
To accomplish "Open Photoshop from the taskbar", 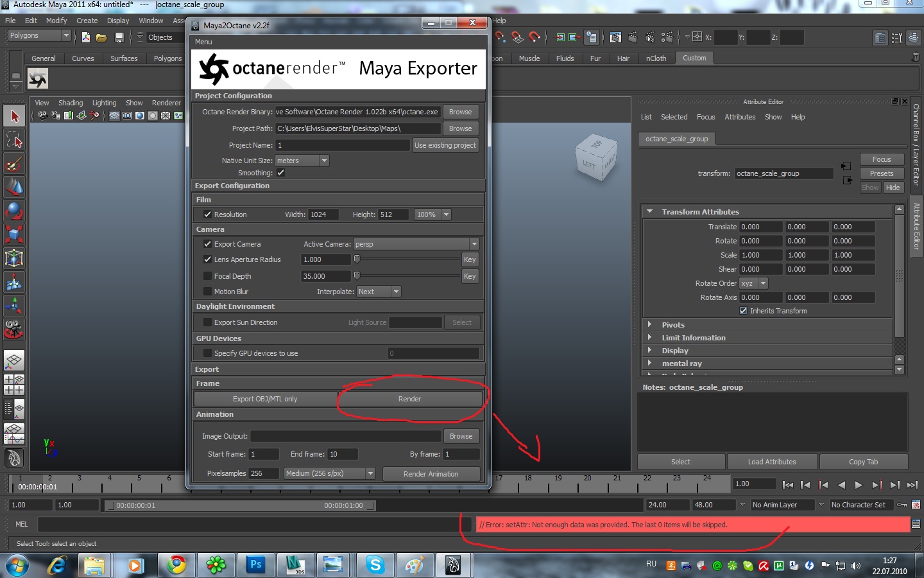I will (255, 565).
